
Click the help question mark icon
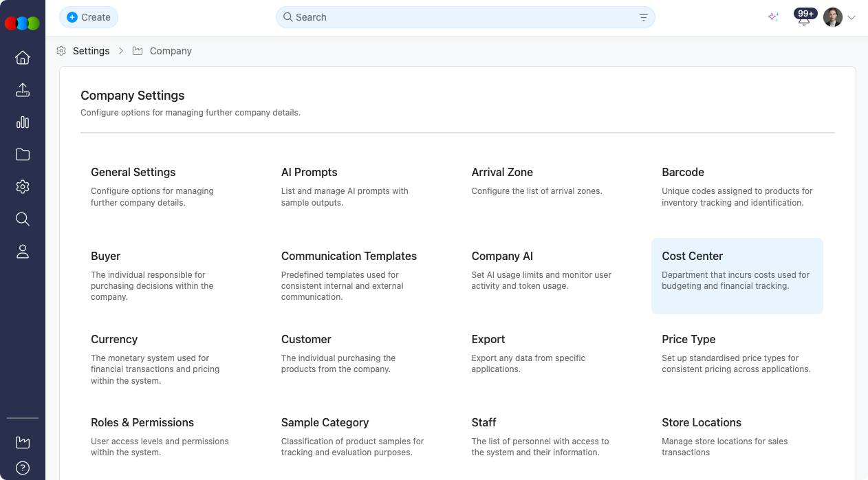tap(23, 468)
